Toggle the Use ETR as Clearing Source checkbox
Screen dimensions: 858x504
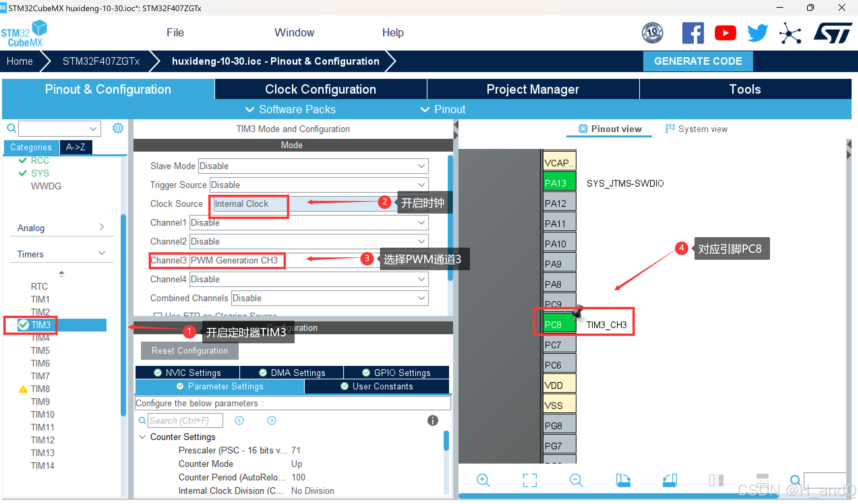(158, 315)
